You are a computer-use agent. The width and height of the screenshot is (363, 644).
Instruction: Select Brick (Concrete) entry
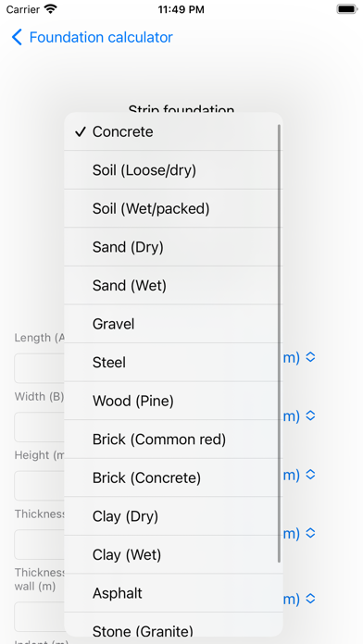173,477
